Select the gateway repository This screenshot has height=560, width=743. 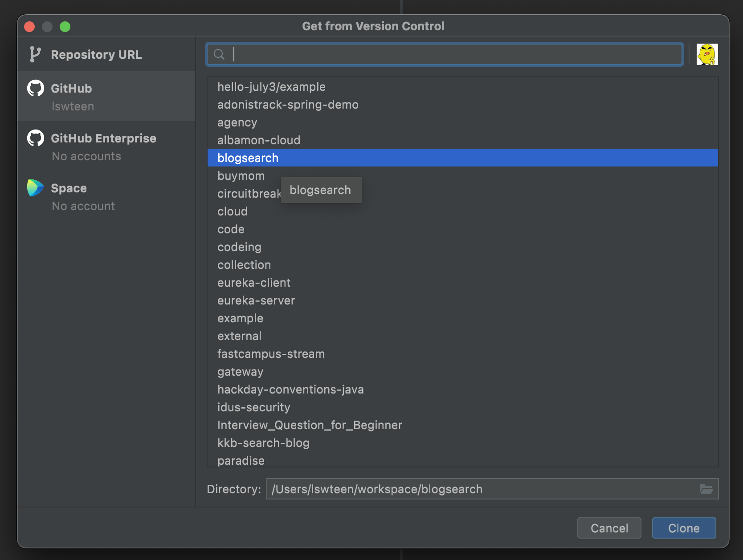(462, 371)
